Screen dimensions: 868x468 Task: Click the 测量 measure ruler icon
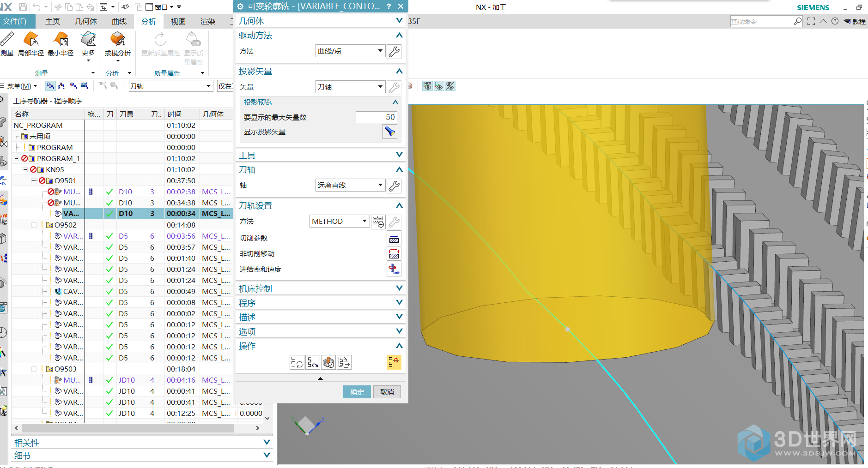[7, 40]
